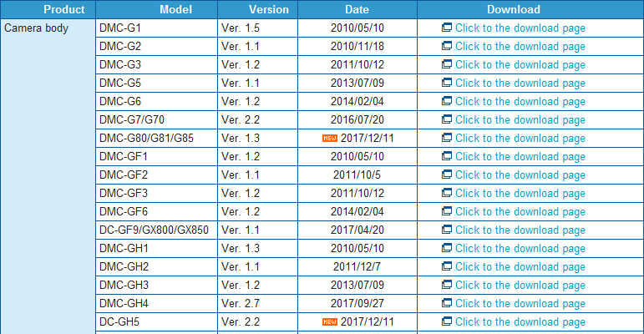
Task: Click version 'Ver. 2.2' for DMC-G7/G70
Action: pos(241,120)
